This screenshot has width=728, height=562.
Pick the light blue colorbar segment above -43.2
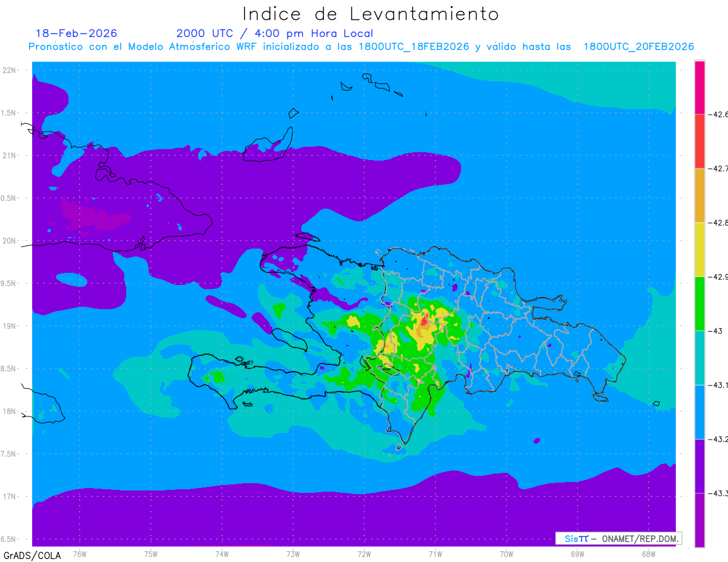pyautogui.click(x=699, y=412)
